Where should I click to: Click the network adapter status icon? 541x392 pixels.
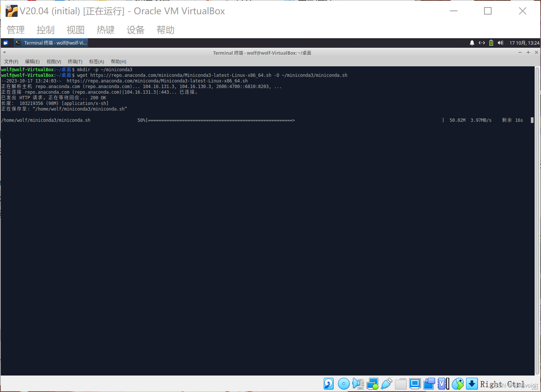[x=372, y=384]
